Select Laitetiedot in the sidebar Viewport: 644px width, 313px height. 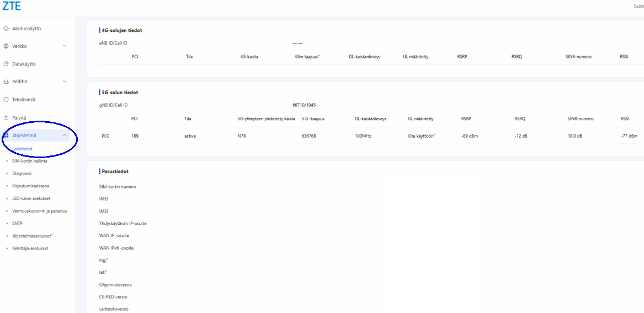[22, 149]
